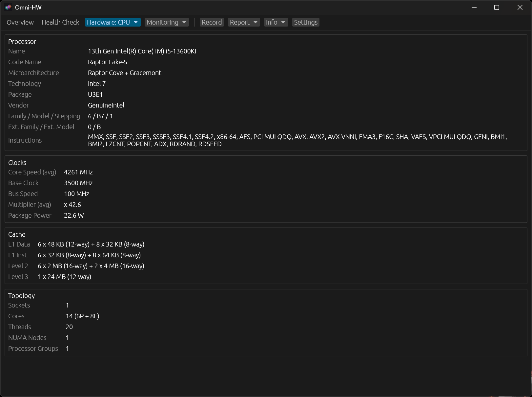This screenshot has height=397, width=532.
Task: Click the '0 / B' Ext. Family value
Action: point(94,127)
